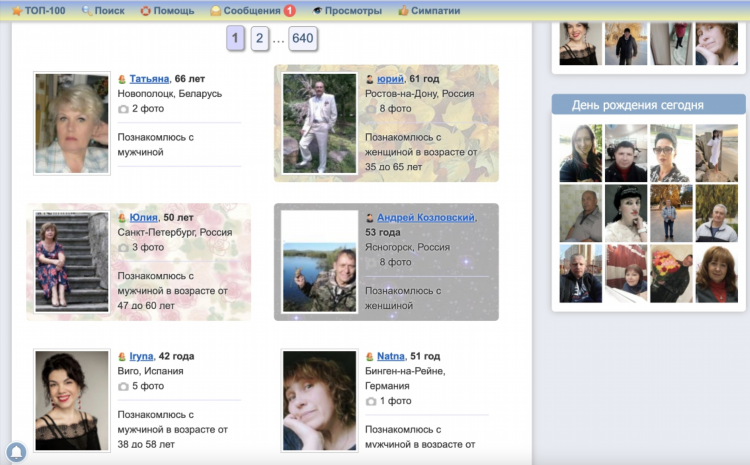
Task: Click the text Новополоцк, Беларусь
Action: (170, 94)
